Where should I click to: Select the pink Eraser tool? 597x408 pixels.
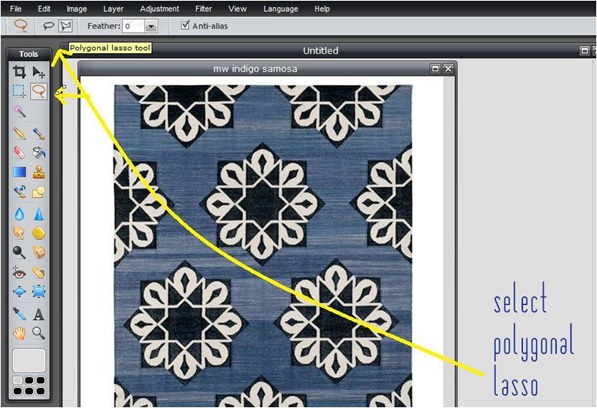pos(19,153)
